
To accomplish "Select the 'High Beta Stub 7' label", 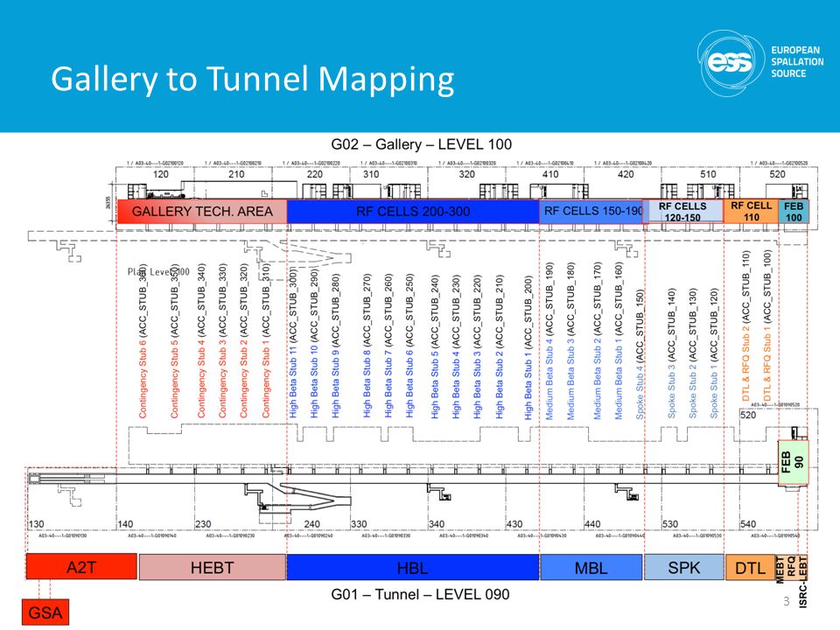I will pyautogui.click(x=388, y=384).
